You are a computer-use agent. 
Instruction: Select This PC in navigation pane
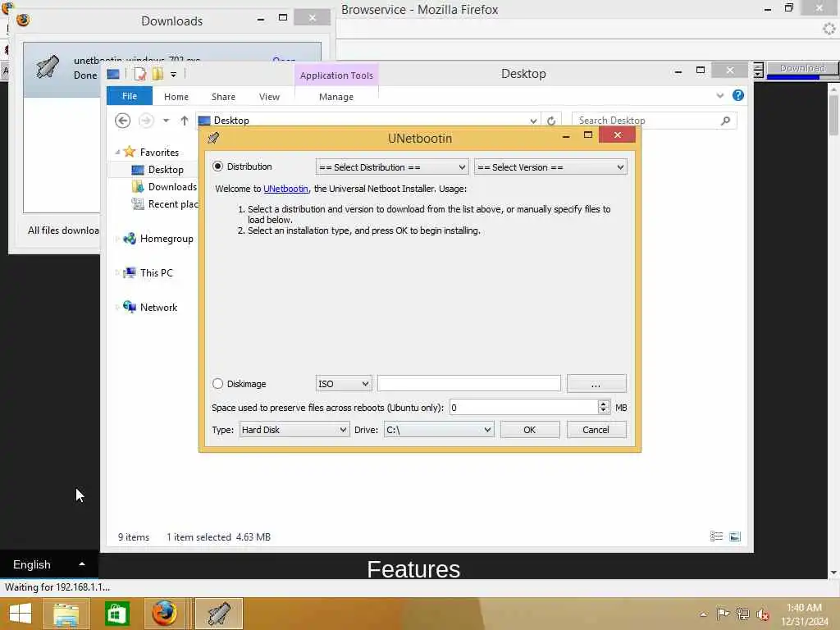tap(156, 273)
